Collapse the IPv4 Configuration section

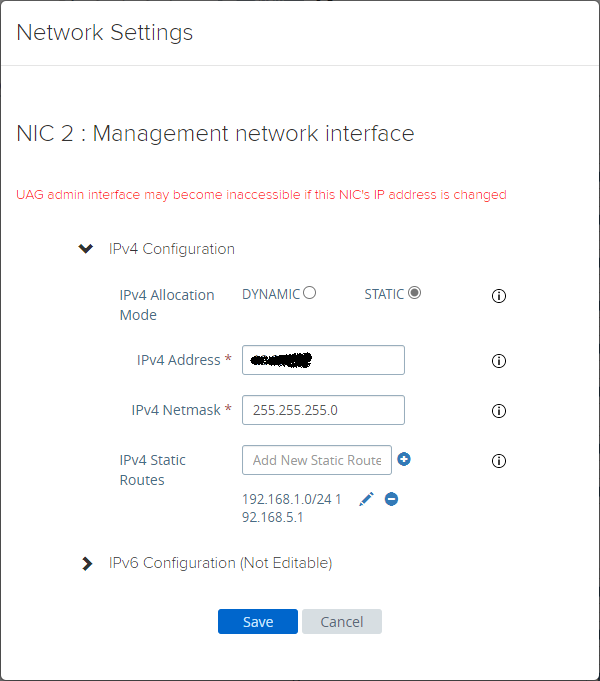(x=85, y=249)
